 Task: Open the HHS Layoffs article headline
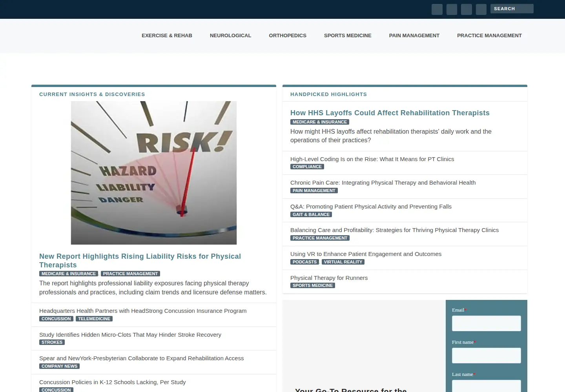coord(390,113)
